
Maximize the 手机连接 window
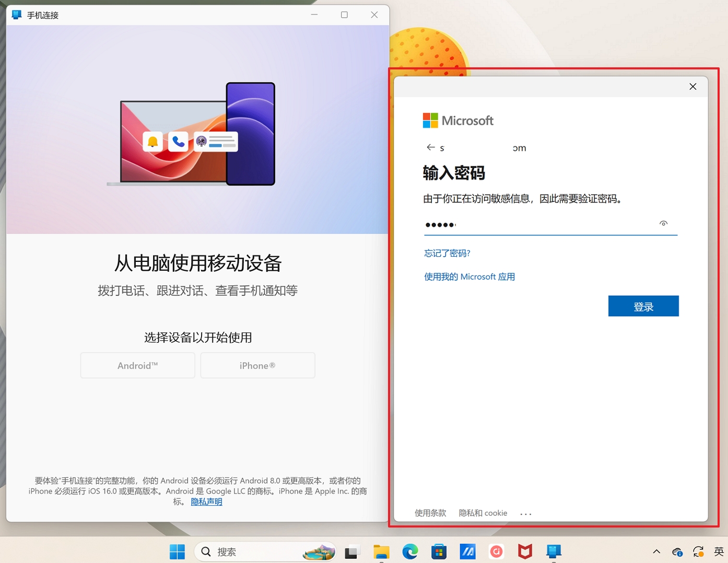tap(344, 15)
